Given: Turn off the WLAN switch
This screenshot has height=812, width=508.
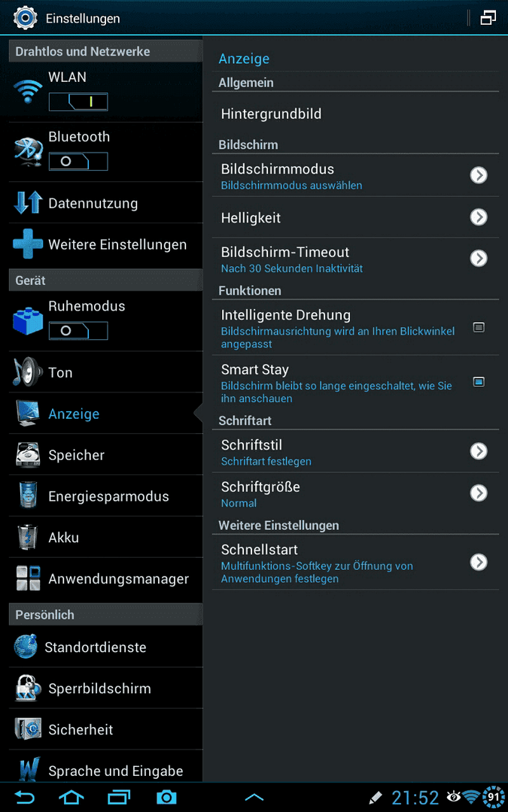Looking at the screenshot, I should [x=78, y=102].
